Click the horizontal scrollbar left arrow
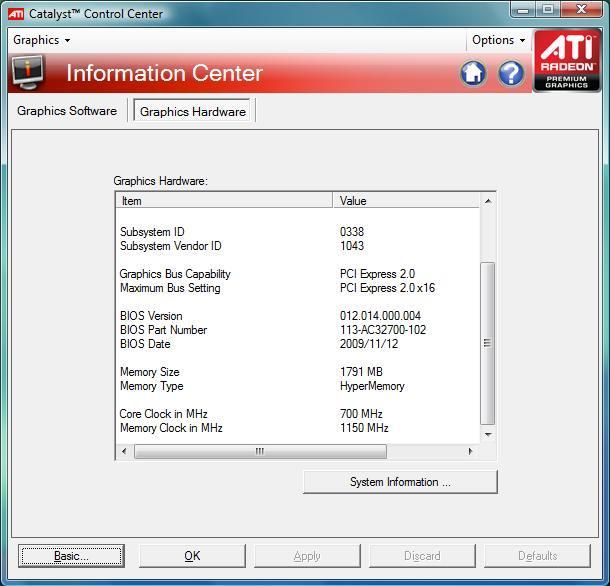 tap(124, 451)
